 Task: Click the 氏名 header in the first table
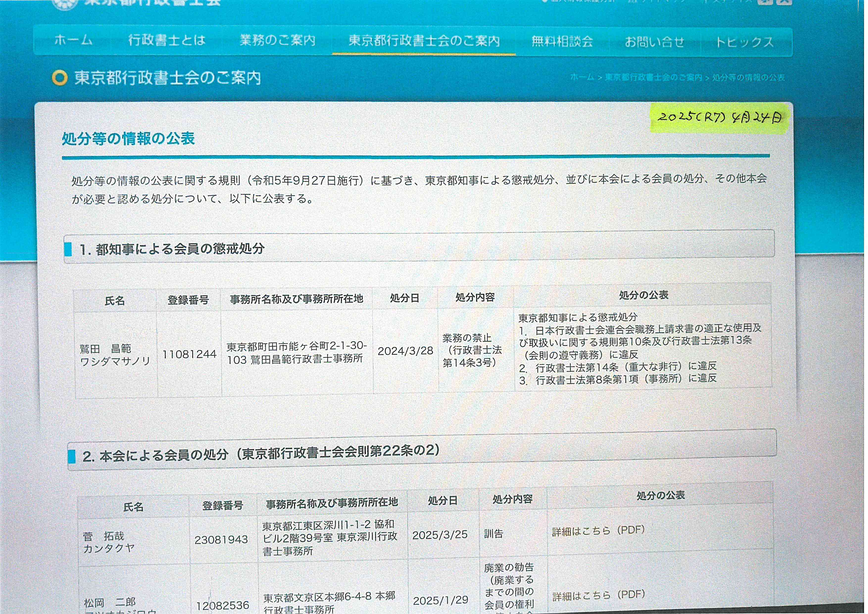(x=115, y=301)
